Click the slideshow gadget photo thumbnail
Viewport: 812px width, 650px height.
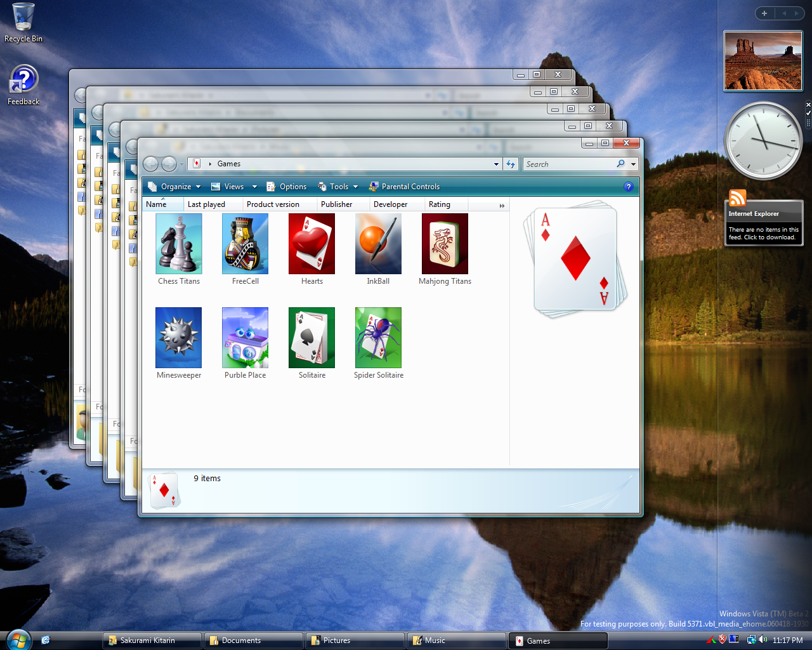click(763, 61)
